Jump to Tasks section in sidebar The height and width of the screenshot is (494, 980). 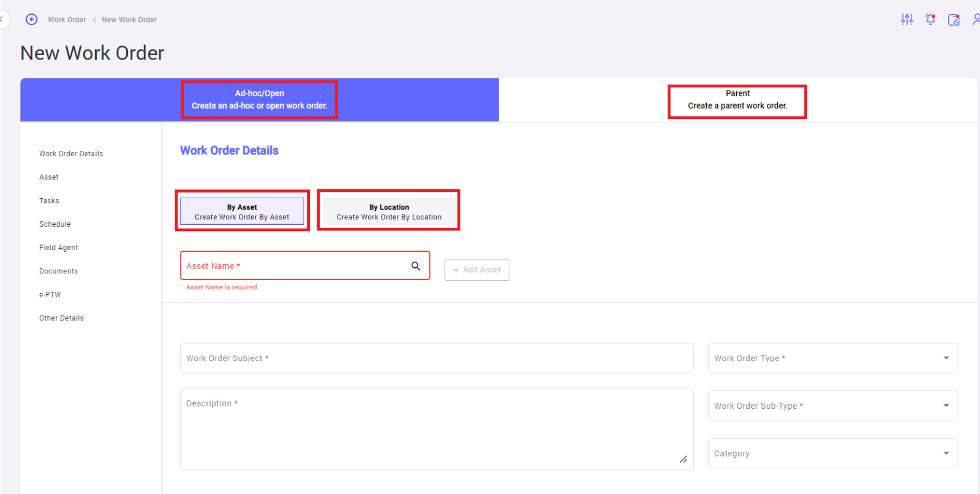pos(49,201)
